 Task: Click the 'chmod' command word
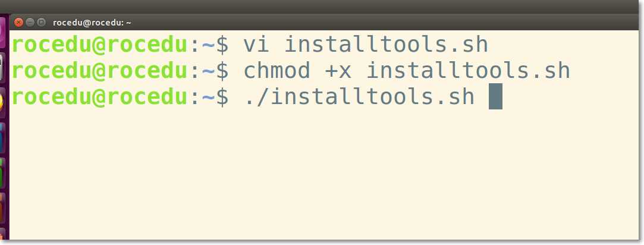pyautogui.click(x=277, y=70)
